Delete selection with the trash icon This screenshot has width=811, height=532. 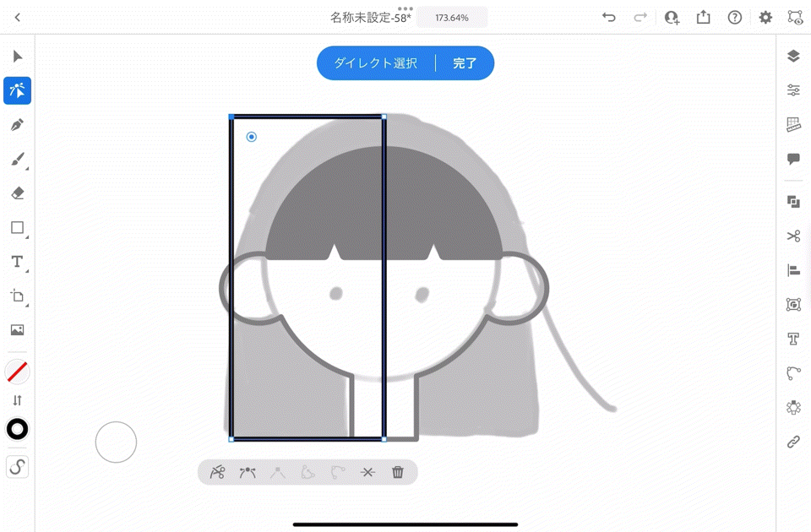pyautogui.click(x=398, y=472)
